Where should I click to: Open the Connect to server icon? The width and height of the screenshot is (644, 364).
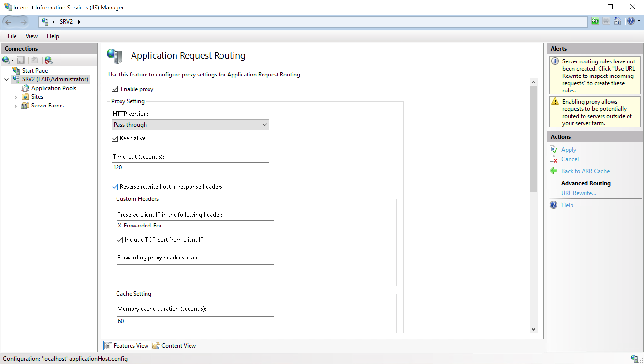[x=7, y=60]
